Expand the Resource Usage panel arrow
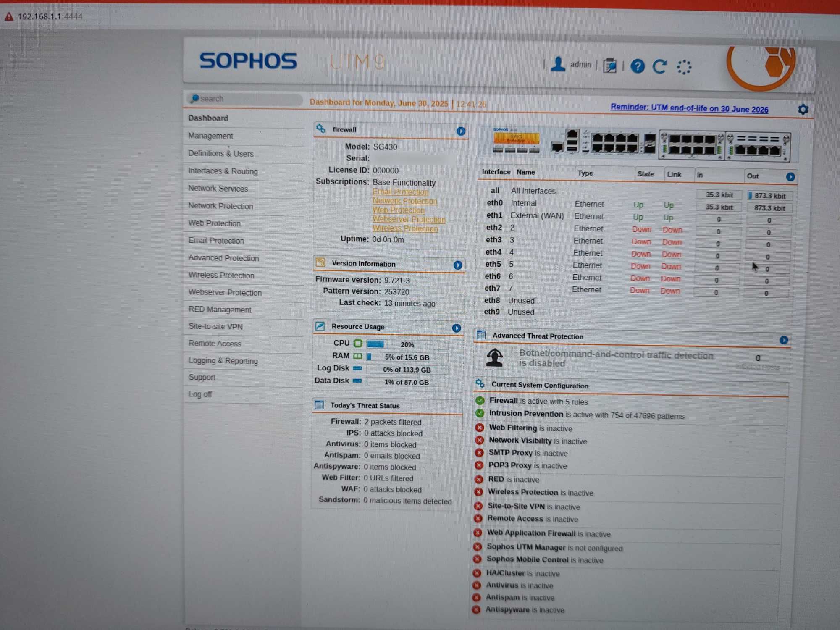Image resolution: width=840 pixels, height=630 pixels. pyautogui.click(x=456, y=328)
